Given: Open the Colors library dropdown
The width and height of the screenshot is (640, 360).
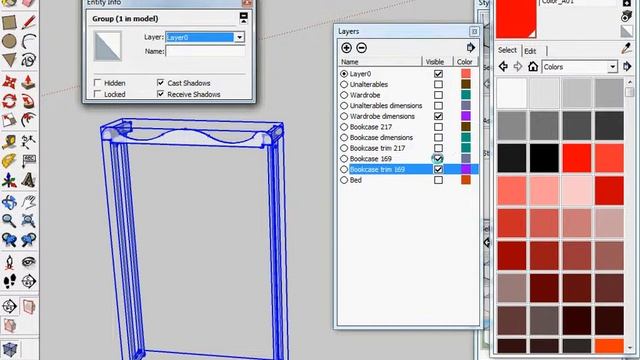Looking at the screenshot, I should click(x=613, y=67).
